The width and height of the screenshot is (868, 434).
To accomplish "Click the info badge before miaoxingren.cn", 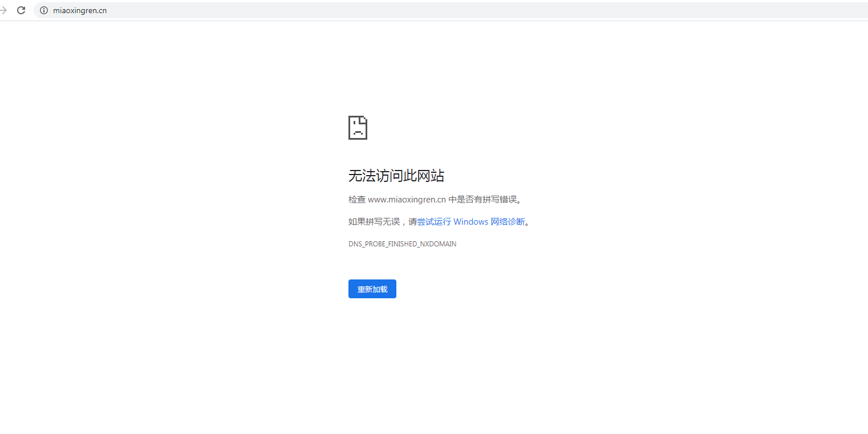I will click(43, 10).
